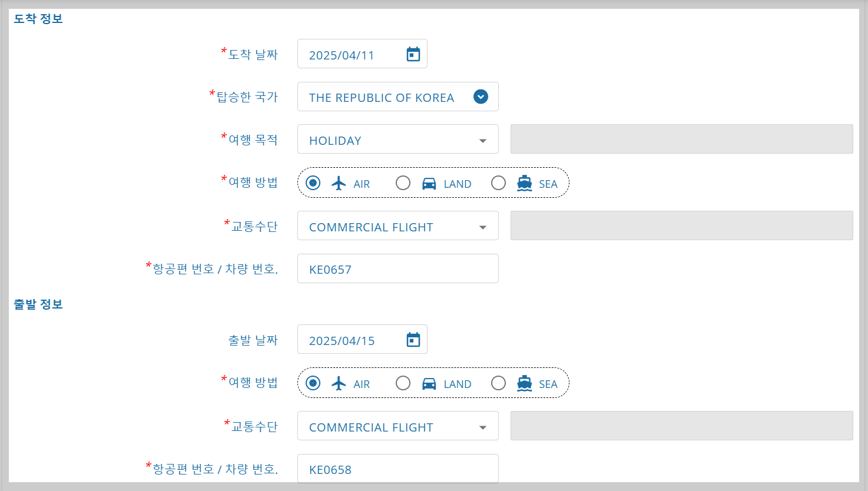This screenshot has height=491, width=868.
Task: Click the KE0658 flight number field
Action: (x=389, y=469)
